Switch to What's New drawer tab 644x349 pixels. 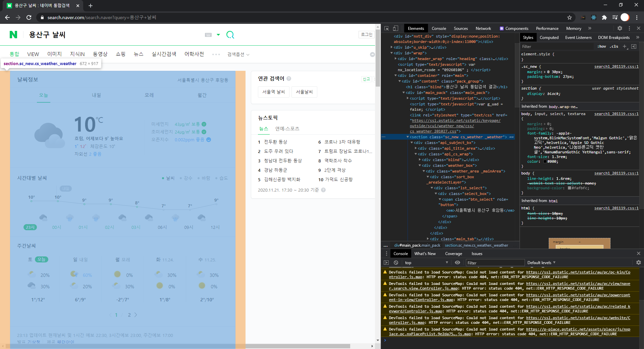pos(425,254)
